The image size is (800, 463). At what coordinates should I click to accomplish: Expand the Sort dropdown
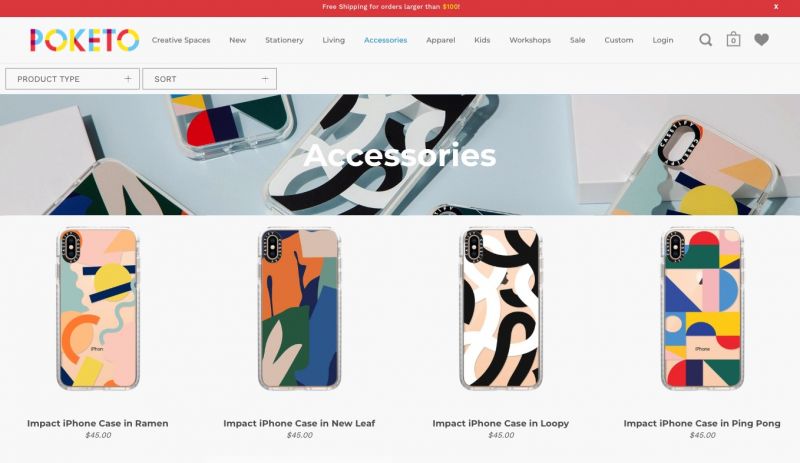click(x=210, y=79)
